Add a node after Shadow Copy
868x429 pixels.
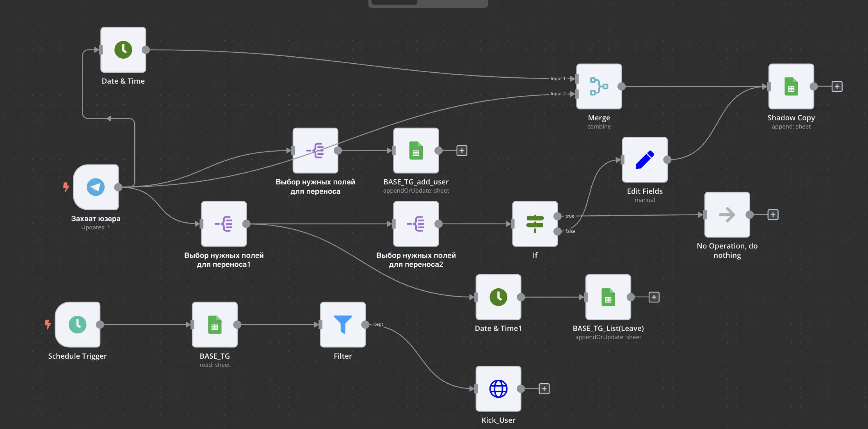[x=837, y=86]
